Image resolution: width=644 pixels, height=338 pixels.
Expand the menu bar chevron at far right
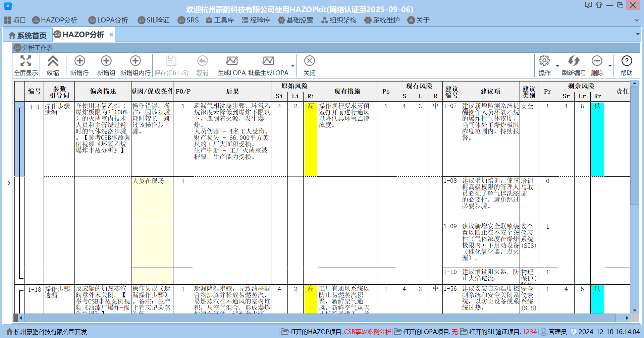pos(636,20)
